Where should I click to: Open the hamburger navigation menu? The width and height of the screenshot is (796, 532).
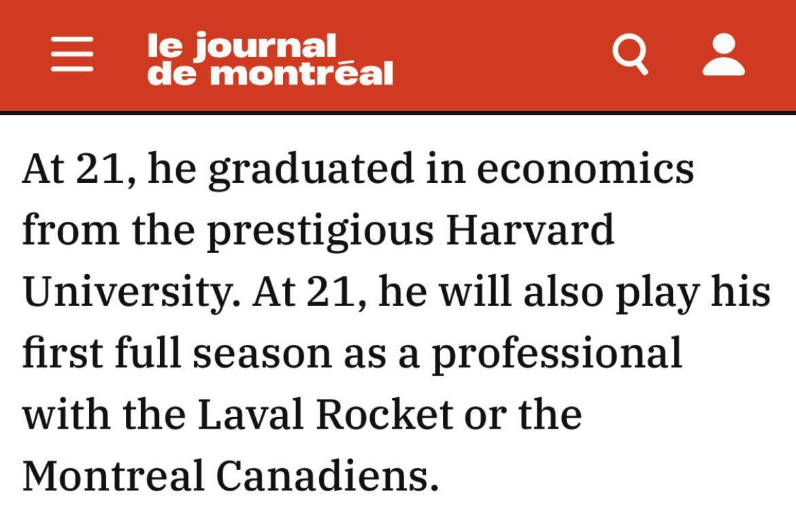tap(72, 54)
